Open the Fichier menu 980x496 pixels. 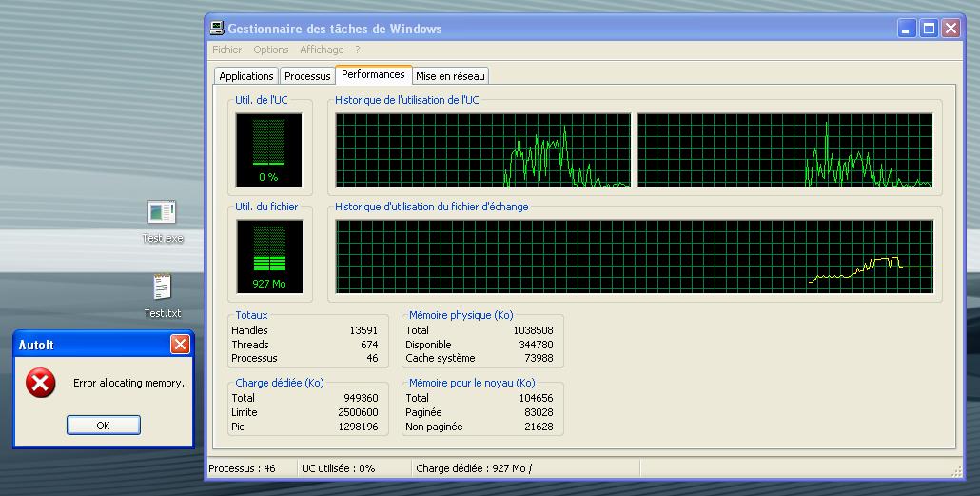(226, 50)
